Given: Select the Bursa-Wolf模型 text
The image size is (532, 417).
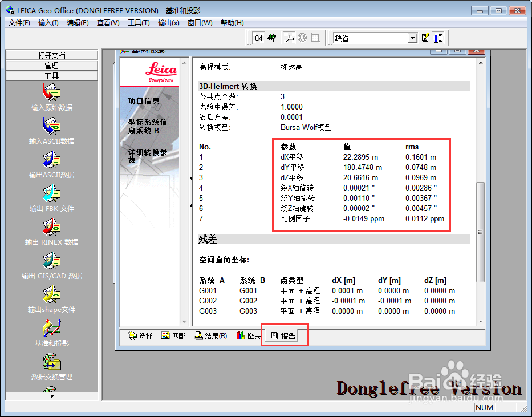Looking at the screenshot, I should click(306, 128).
